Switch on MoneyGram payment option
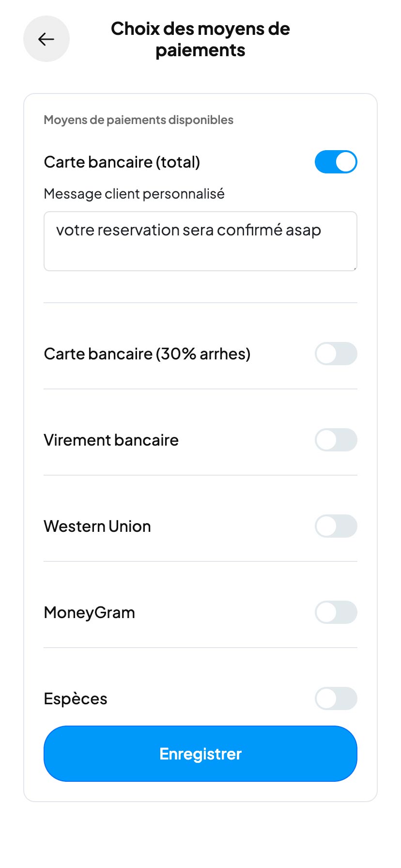This screenshot has height=868, width=401. coord(336,612)
